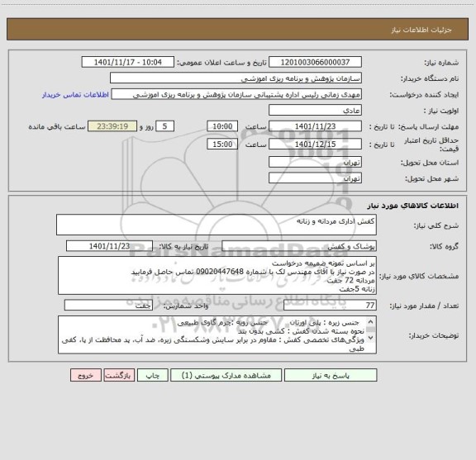Select the need number field 1201003066000037
Image resolution: width=476 pixels, height=460 pixels.
[315, 62]
